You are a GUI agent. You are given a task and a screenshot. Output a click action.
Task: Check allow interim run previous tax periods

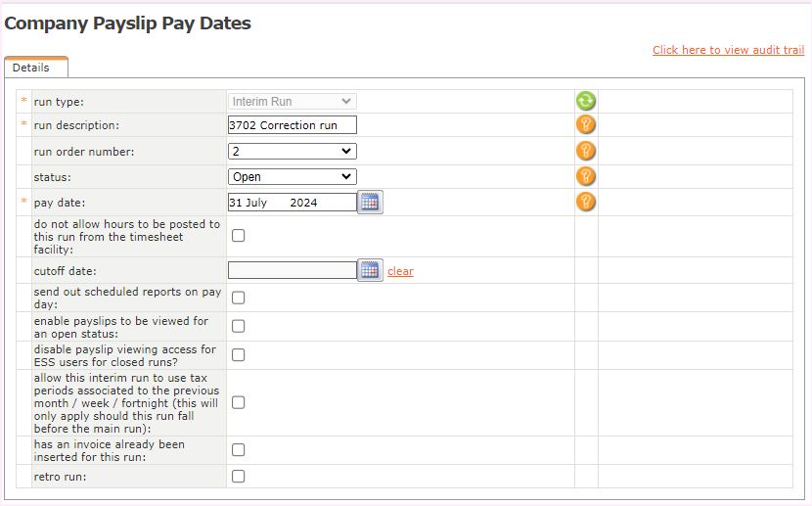(238, 402)
